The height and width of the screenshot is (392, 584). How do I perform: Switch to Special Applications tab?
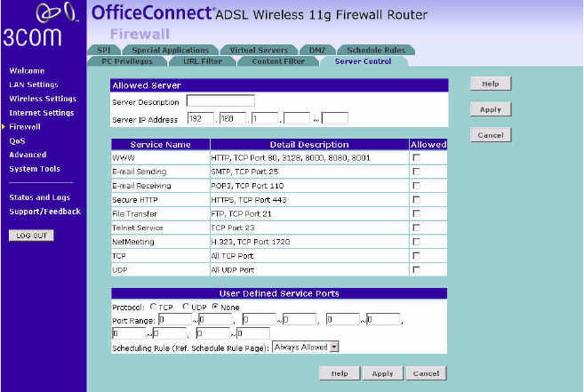tap(170, 50)
